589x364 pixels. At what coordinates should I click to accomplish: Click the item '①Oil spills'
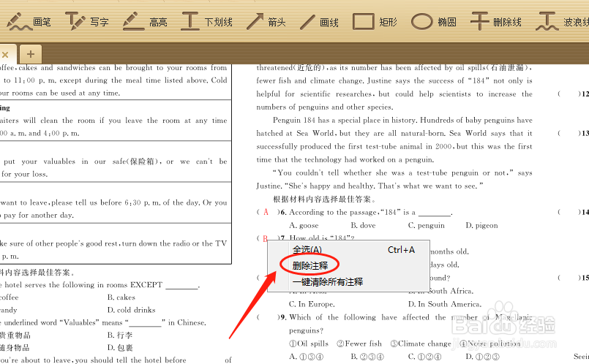pos(308,344)
